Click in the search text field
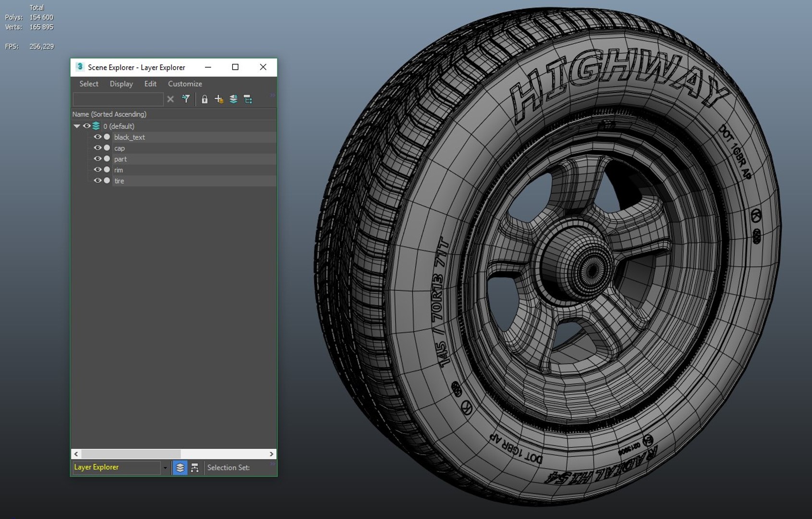This screenshot has height=519, width=812. pyautogui.click(x=118, y=99)
